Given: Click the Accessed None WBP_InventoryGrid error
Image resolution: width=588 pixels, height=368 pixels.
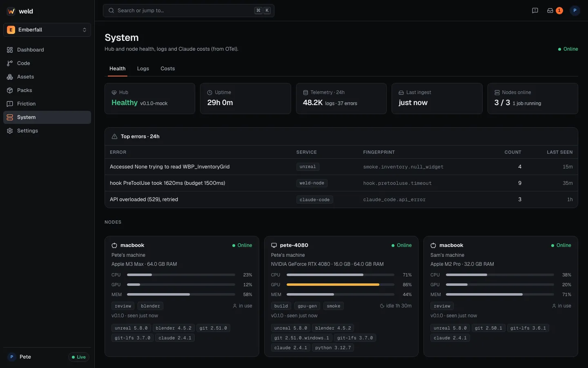Looking at the screenshot, I should point(169,167).
